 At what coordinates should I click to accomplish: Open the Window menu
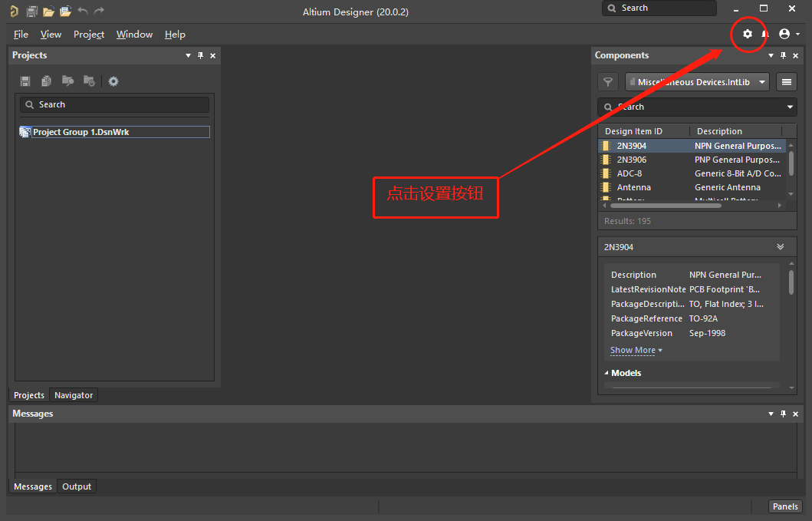tap(134, 35)
